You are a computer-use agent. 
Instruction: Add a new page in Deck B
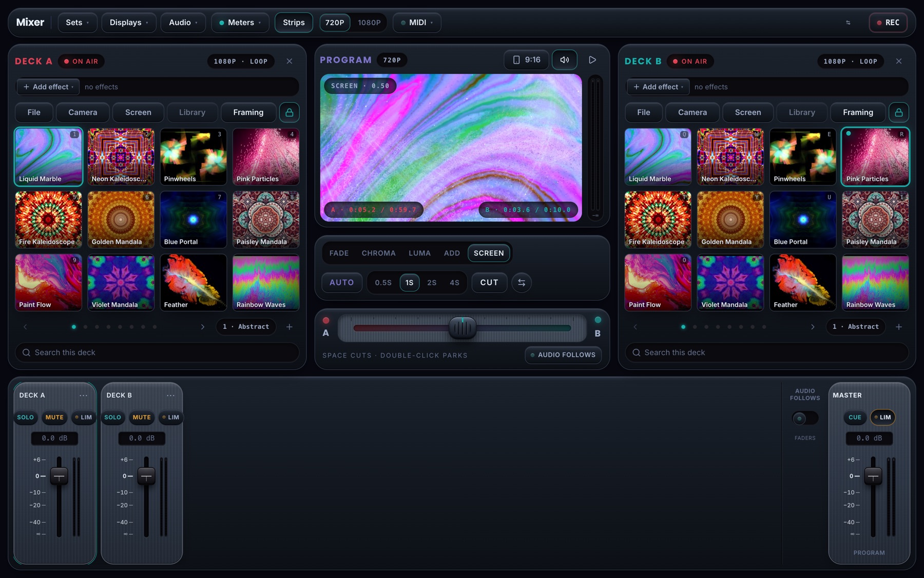[x=898, y=327]
